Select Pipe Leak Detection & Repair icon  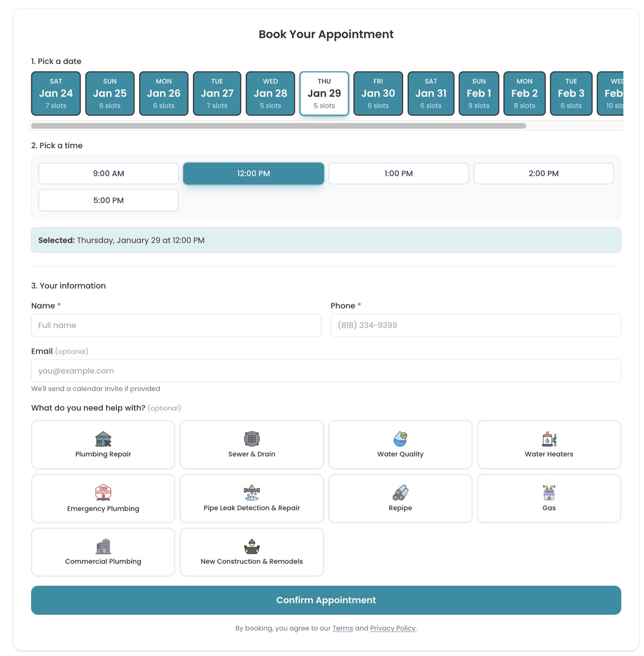click(252, 493)
